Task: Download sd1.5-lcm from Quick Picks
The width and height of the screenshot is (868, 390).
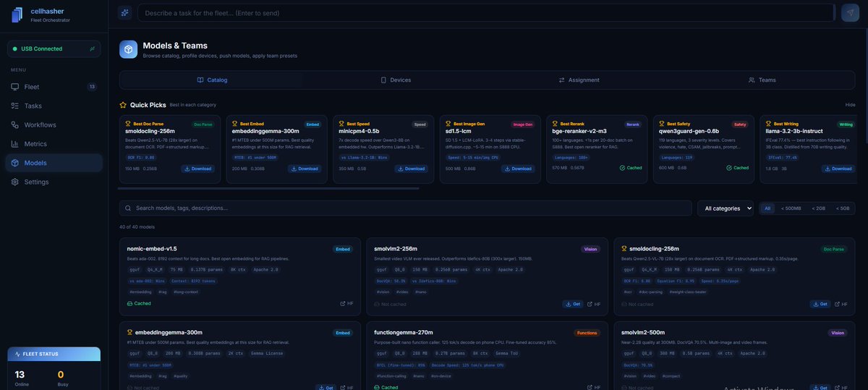Action: point(517,169)
